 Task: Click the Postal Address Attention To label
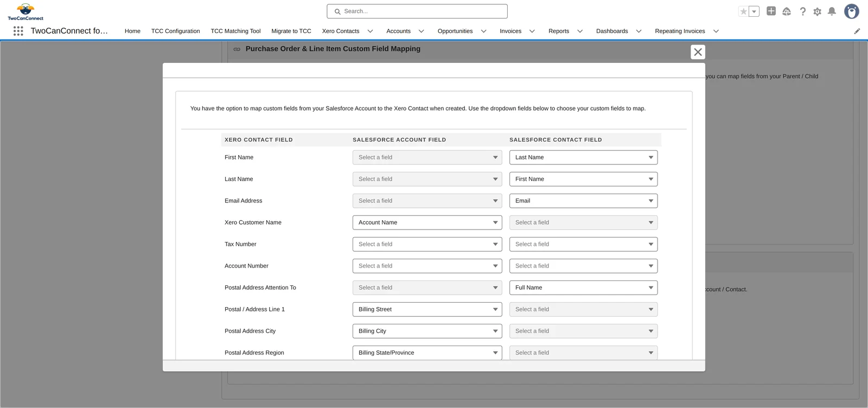[260, 288]
